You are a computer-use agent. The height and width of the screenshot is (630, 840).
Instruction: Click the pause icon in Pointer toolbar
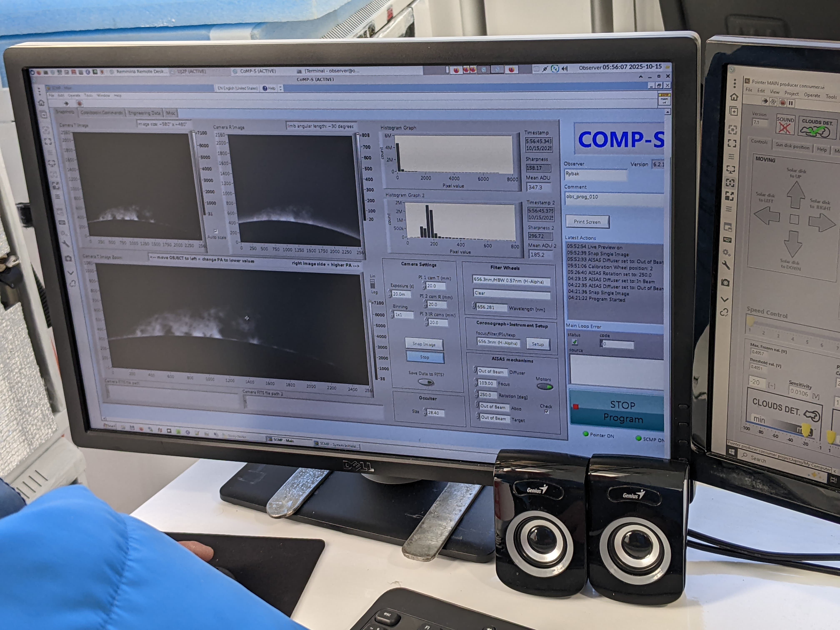(x=791, y=103)
